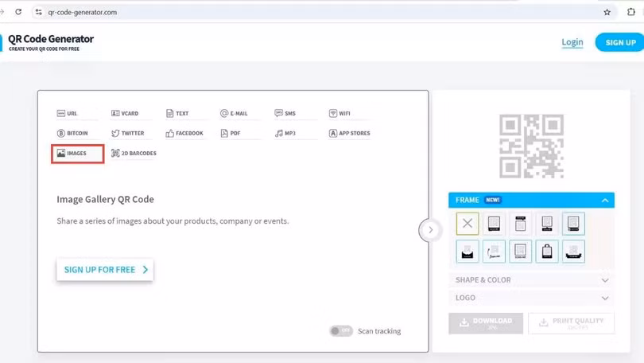
Task: Pick the Bitcoin QR code type
Action: point(72,134)
